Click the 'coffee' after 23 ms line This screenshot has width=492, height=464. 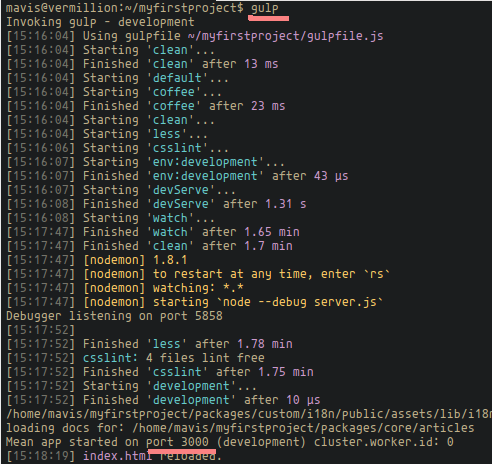click(146, 106)
